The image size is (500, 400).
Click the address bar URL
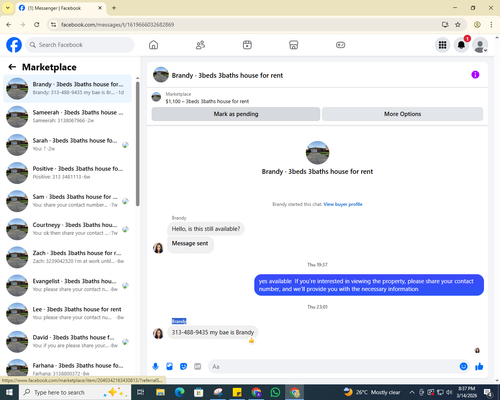(117, 25)
